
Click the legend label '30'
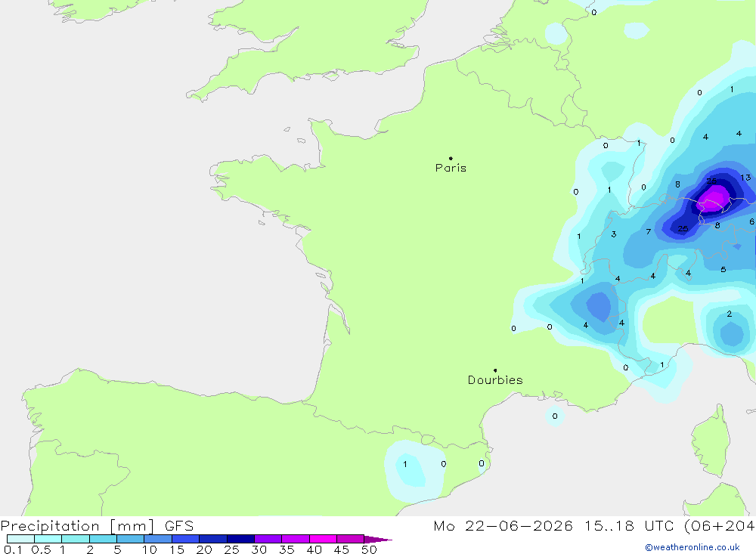[259, 549]
